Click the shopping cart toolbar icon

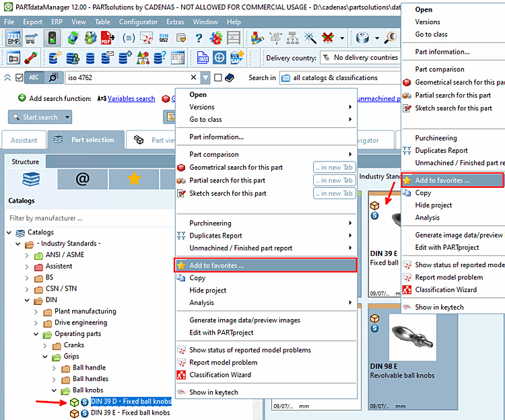31,38
